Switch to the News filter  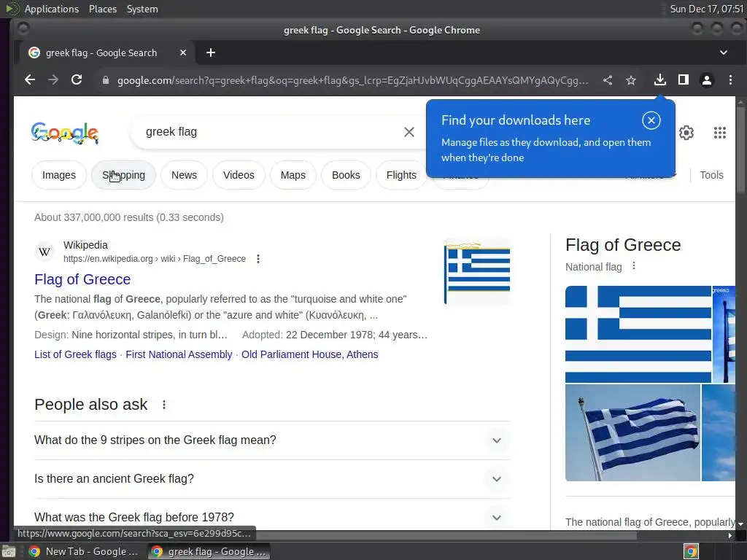pos(184,175)
